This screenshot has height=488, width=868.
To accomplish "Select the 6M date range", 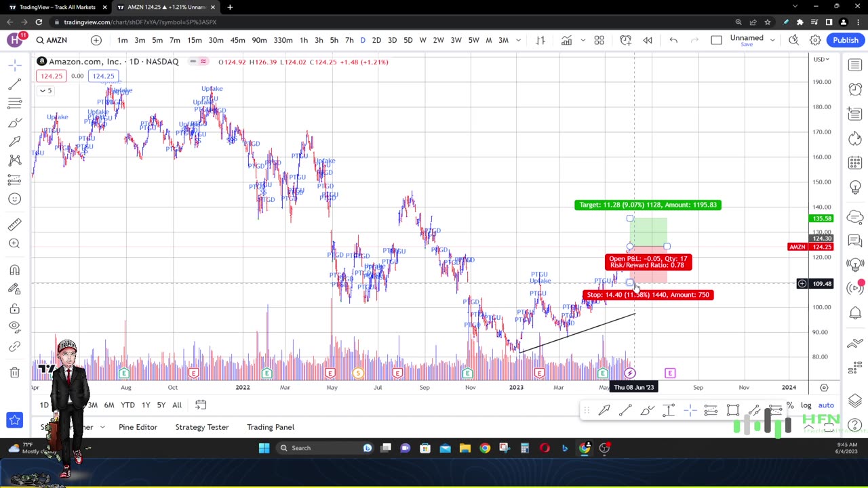I will (x=108, y=405).
